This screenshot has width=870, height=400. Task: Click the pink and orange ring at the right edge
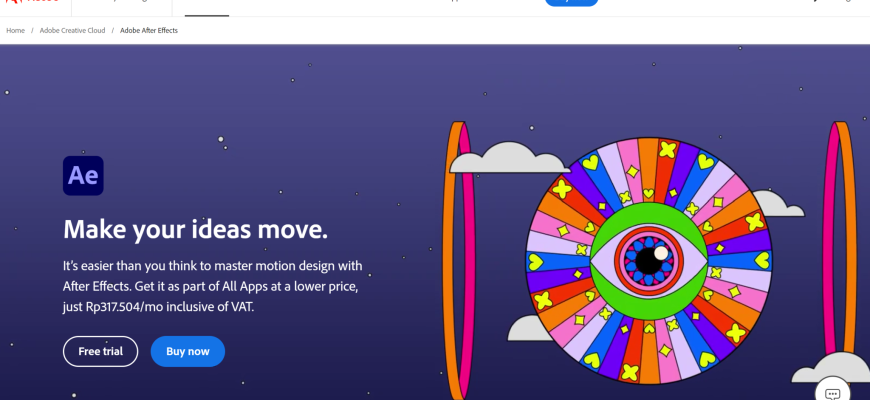coord(839,239)
